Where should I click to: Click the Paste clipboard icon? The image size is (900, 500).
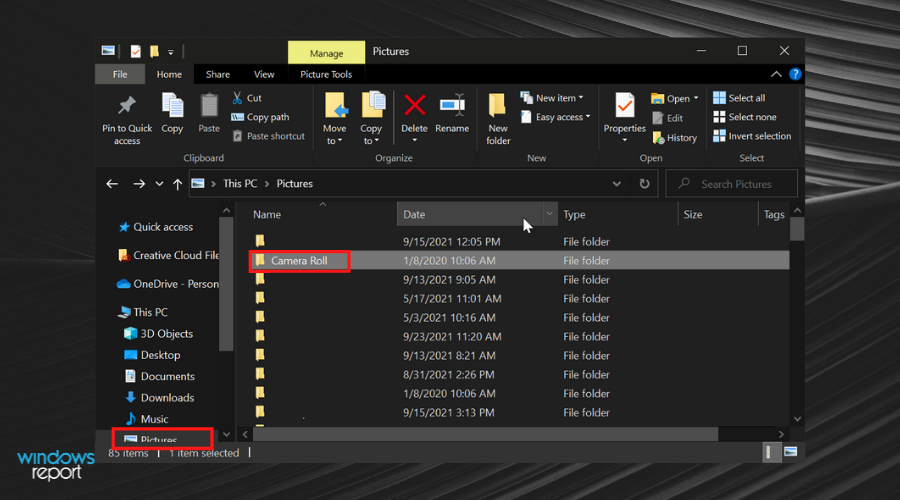tap(209, 106)
